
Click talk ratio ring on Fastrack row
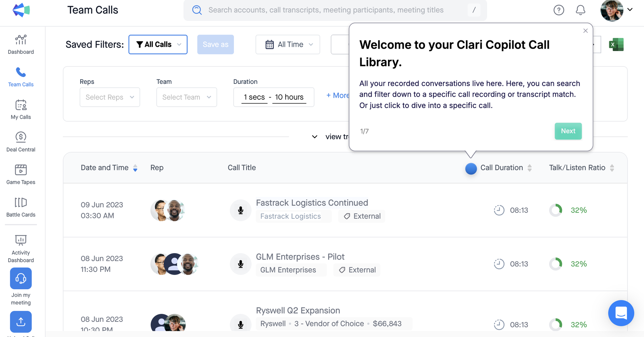[555, 210]
